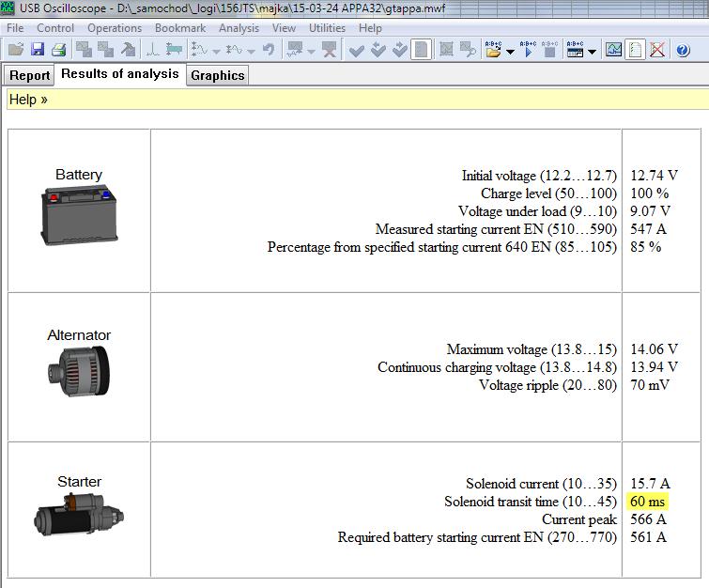Open the Analysis menu
The image size is (709, 588).
tap(239, 28)
